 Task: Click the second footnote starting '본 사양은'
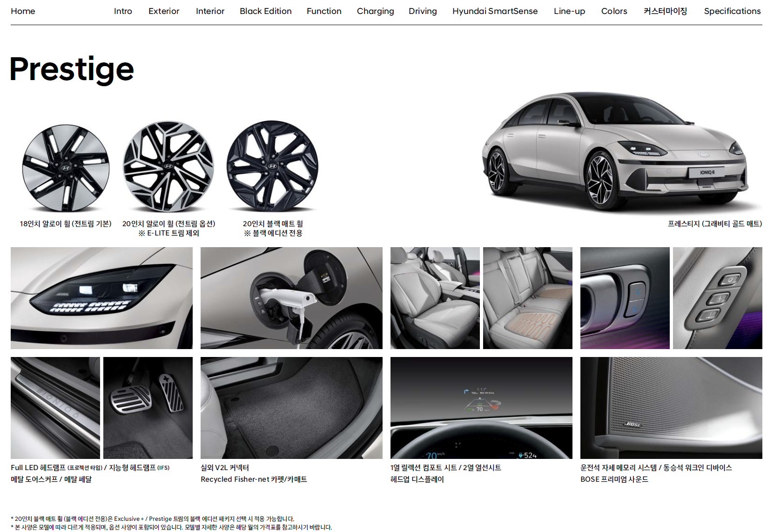(x=171, y=527)
